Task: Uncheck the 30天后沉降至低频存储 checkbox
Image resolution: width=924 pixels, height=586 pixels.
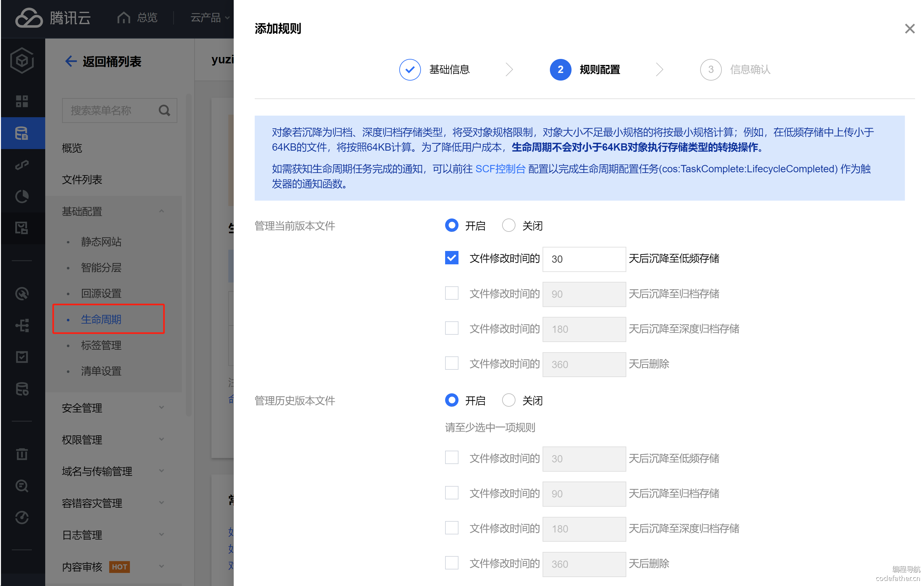Action: (451, 258)
